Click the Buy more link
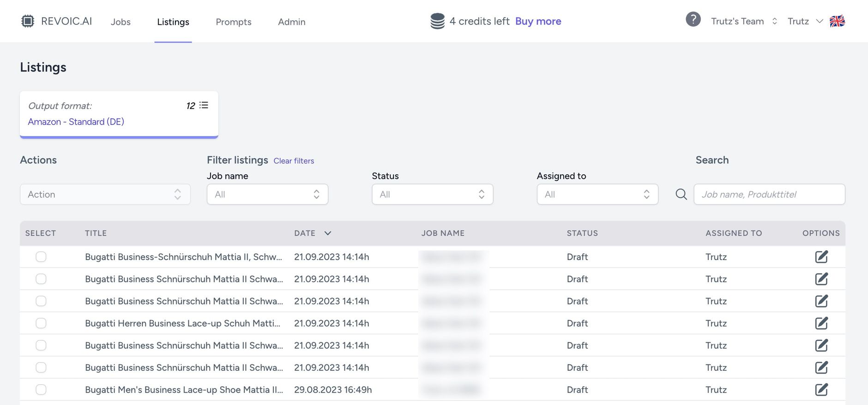 pos(538,21)
